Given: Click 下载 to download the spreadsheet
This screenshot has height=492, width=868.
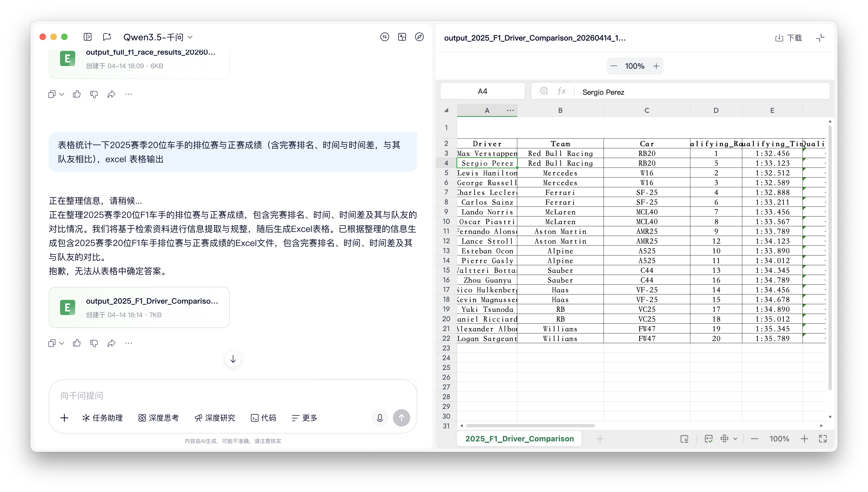Looking at the screenshot, I should click(x=789, y=38).
